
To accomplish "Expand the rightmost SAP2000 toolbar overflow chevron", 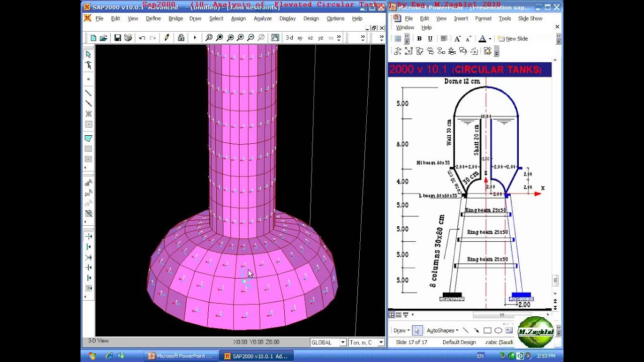I will pos(382,38).
